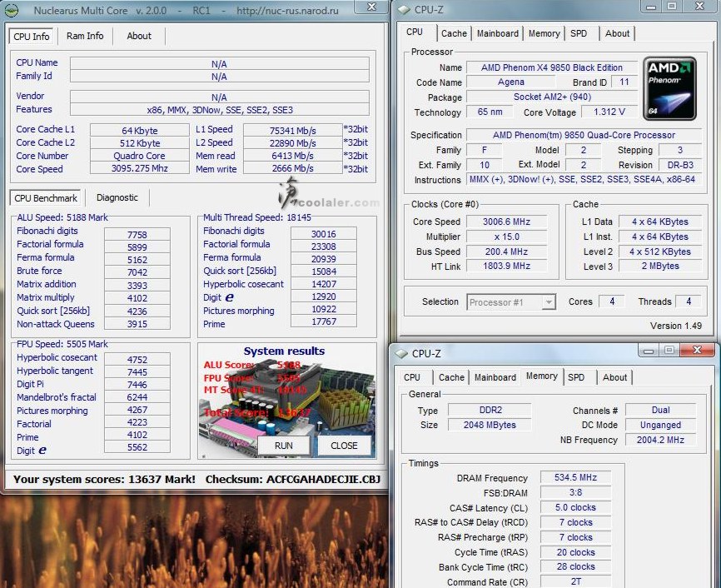Open the Diagnostic tab in Nuclearus

pos(117,197)
